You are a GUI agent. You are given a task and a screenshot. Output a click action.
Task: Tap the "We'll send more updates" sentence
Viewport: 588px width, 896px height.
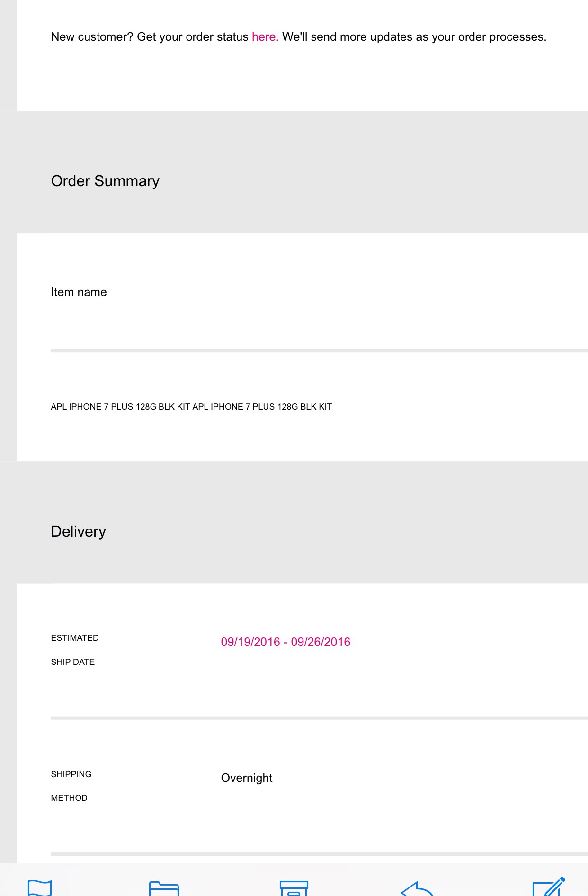[x=414, y=37]
